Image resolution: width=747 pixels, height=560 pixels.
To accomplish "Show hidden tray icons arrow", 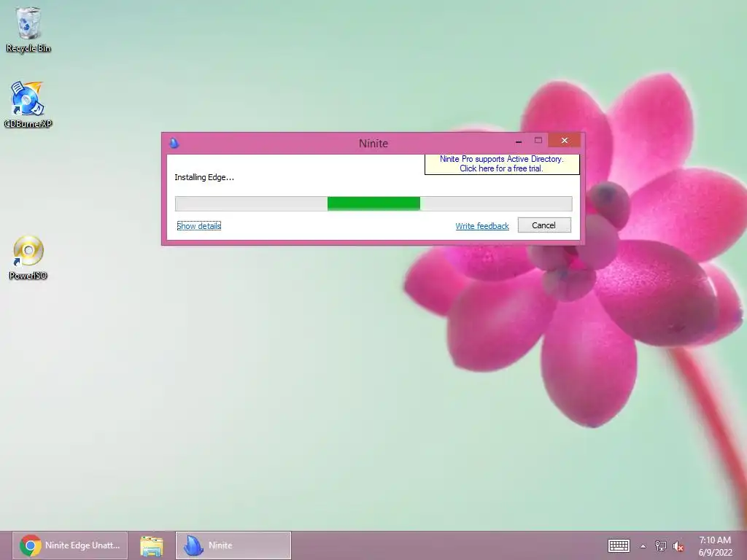I will [643, 546].
